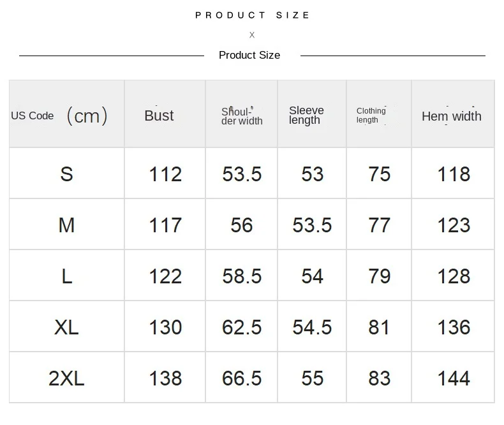Viewport: 504px width, 425px height.
Task: Click the PRODUCT SIZE heading
Action: pos(253,15)
